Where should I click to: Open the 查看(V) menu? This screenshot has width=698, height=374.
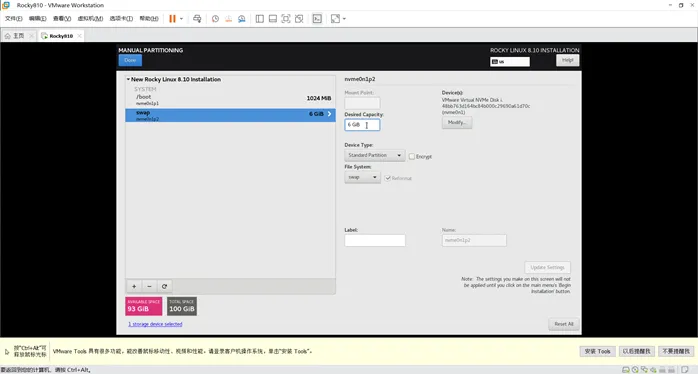[62, 19]
